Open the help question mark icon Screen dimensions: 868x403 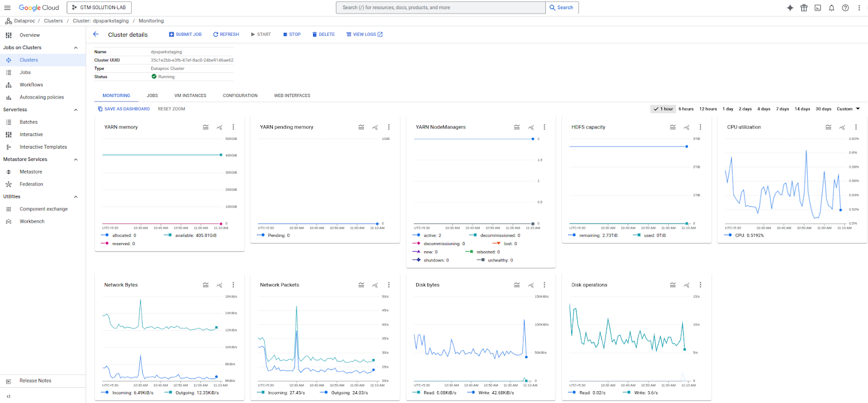click(845, 8)
